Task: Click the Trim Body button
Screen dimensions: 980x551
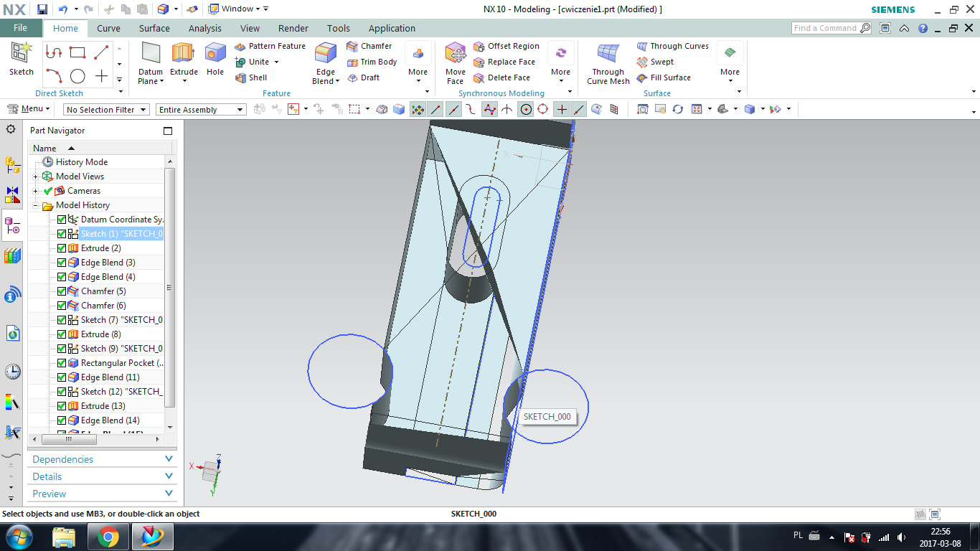Action: (372, 62)
